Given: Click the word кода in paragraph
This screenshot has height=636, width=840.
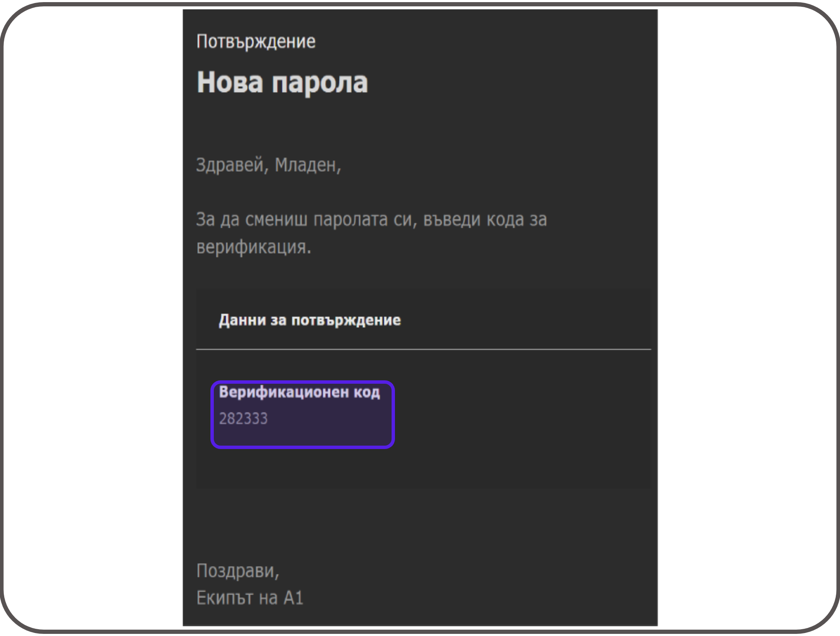Looking at the screenshot, I should [504, 220].
